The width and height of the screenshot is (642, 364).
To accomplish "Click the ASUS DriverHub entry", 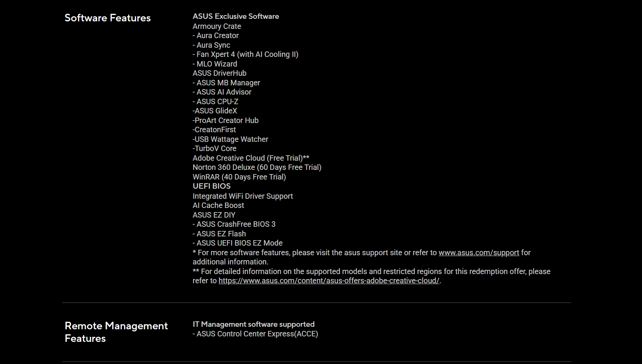I will [219, 73].
